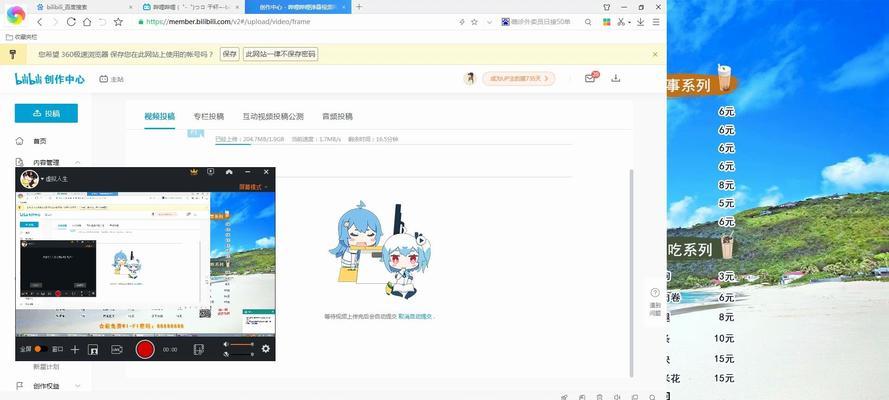Open the messages envelope icon
The height and width of the screenshot is (400, 889).
click(590, 78)
